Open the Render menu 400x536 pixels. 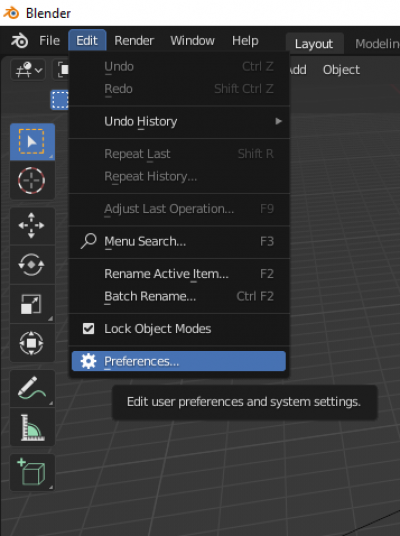pyautogui.click(x=134, y=41)
